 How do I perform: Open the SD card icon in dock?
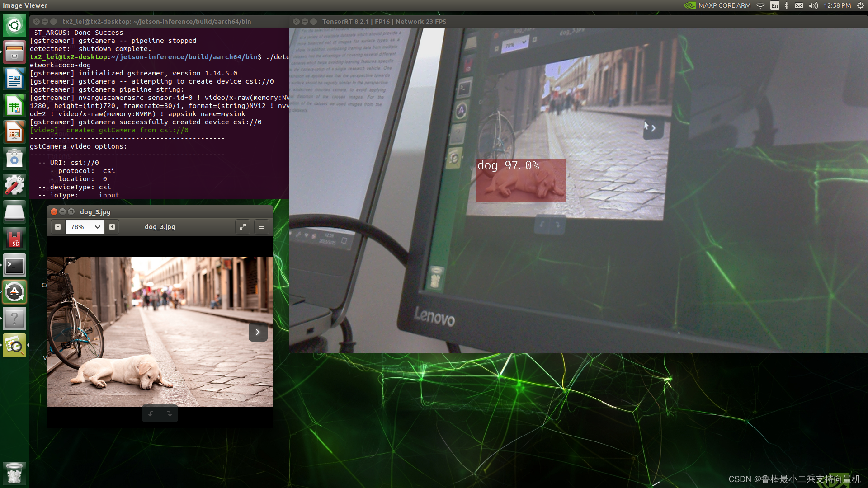14,239
